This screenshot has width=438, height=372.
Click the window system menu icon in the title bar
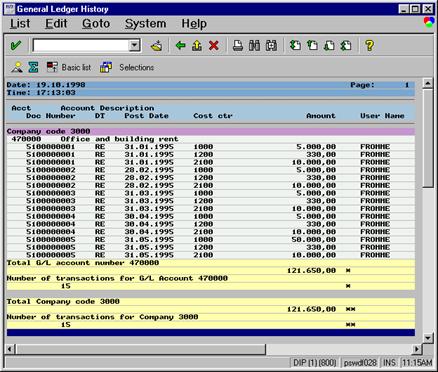click(10, 9)
